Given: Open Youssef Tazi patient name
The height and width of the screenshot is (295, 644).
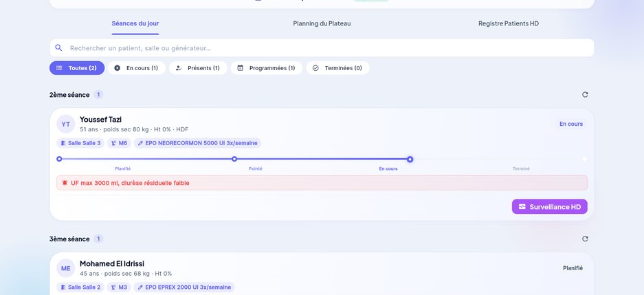Looking at the screenshot, I should 100,120.
